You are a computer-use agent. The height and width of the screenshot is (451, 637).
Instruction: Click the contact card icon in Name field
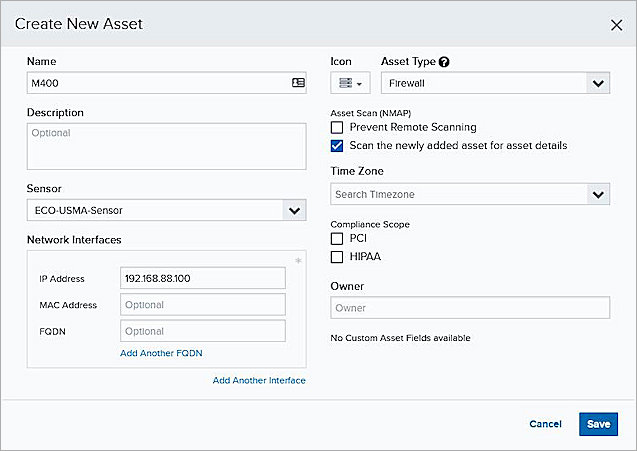tap(298, 83)
